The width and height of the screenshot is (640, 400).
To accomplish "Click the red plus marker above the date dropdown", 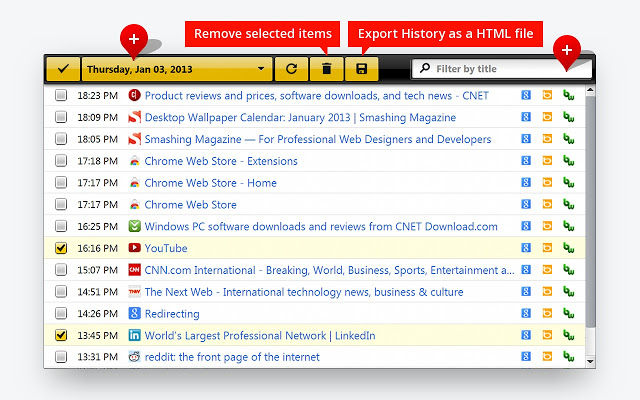I will [x=133, y=40].
